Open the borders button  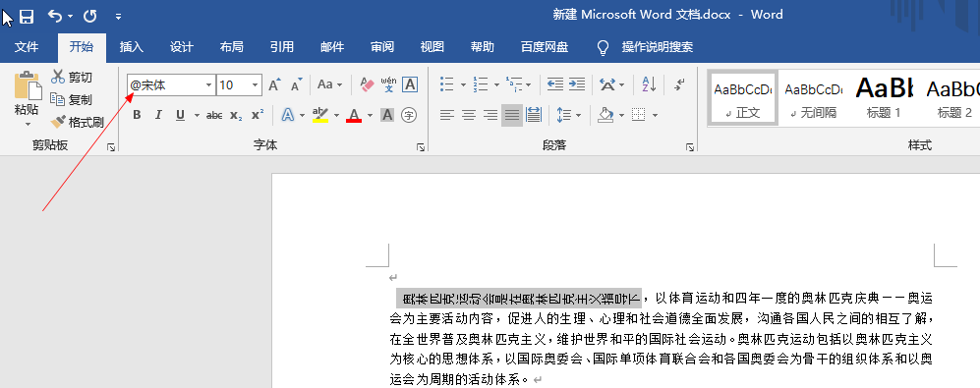point(638,115)
